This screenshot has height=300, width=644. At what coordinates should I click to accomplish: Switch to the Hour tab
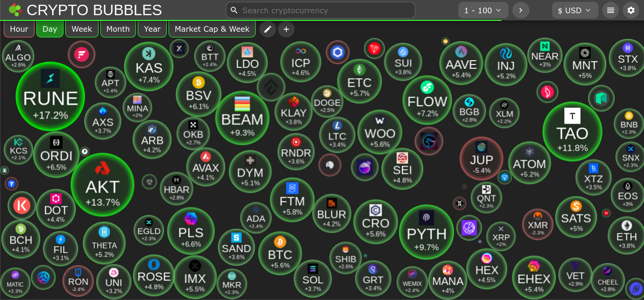tap(19, 29)
